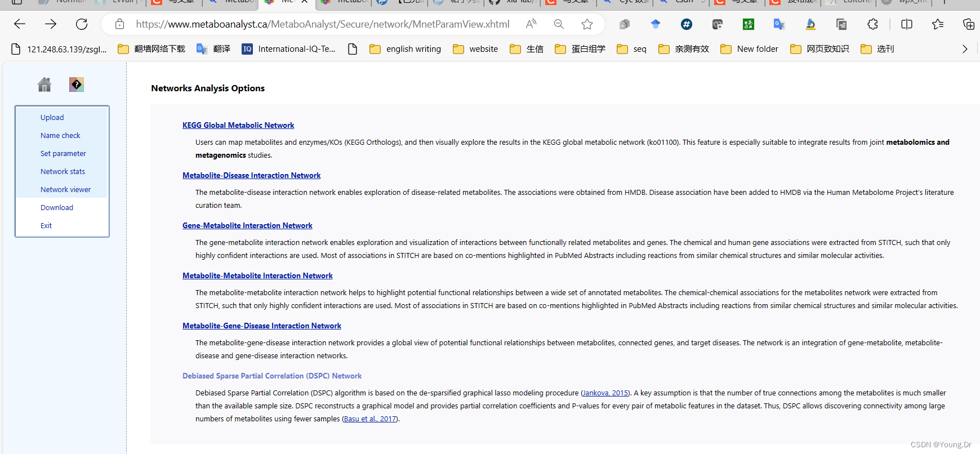Select Set parameter in the sidebar

63,153
